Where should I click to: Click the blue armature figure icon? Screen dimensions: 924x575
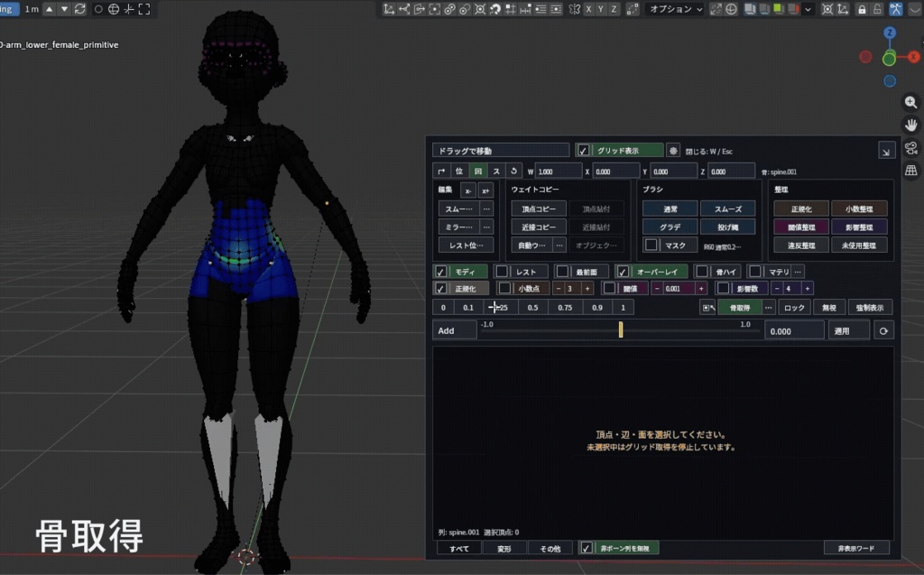tap(896, 9)
